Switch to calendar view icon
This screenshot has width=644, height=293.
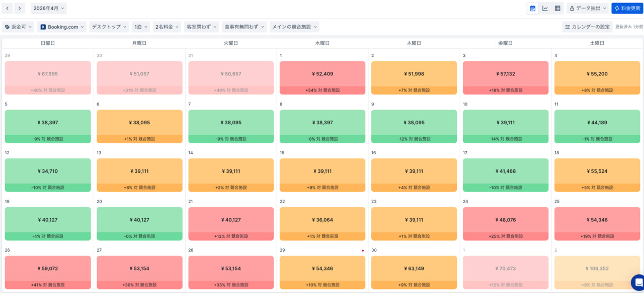(x=532, y=9)
